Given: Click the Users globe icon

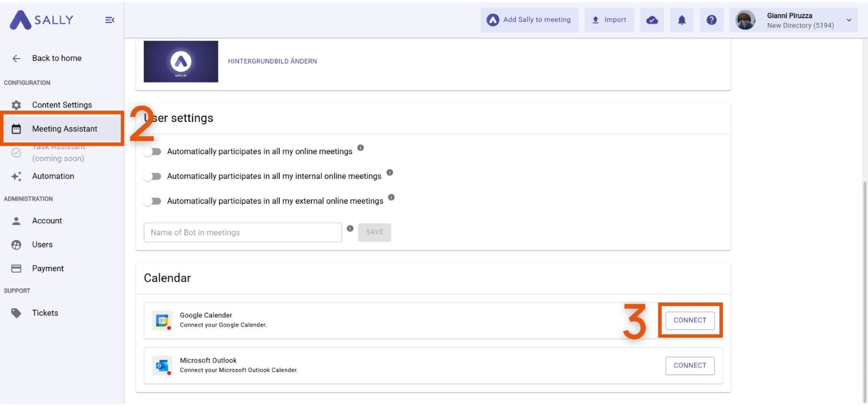Looking at the screenshot, I should [17, 245].
